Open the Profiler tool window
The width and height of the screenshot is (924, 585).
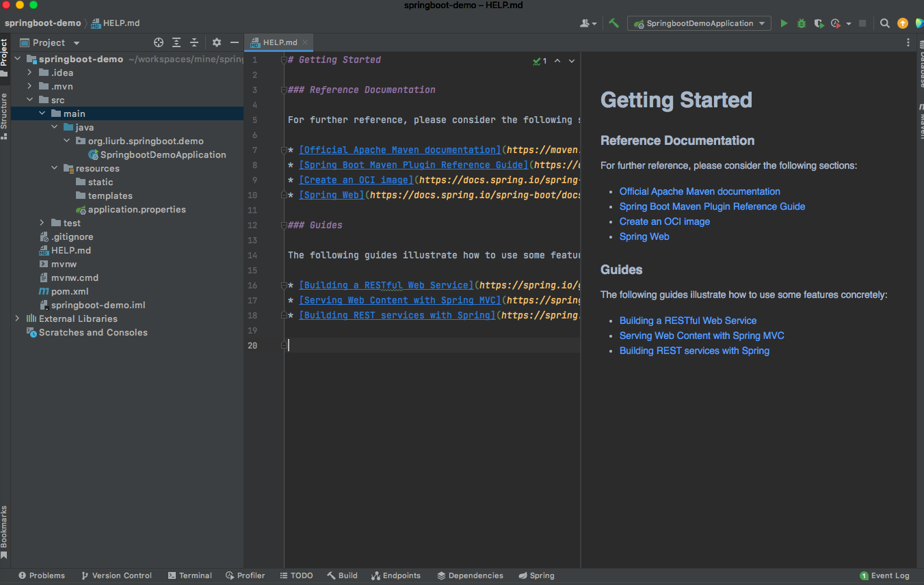pos(246,575)
